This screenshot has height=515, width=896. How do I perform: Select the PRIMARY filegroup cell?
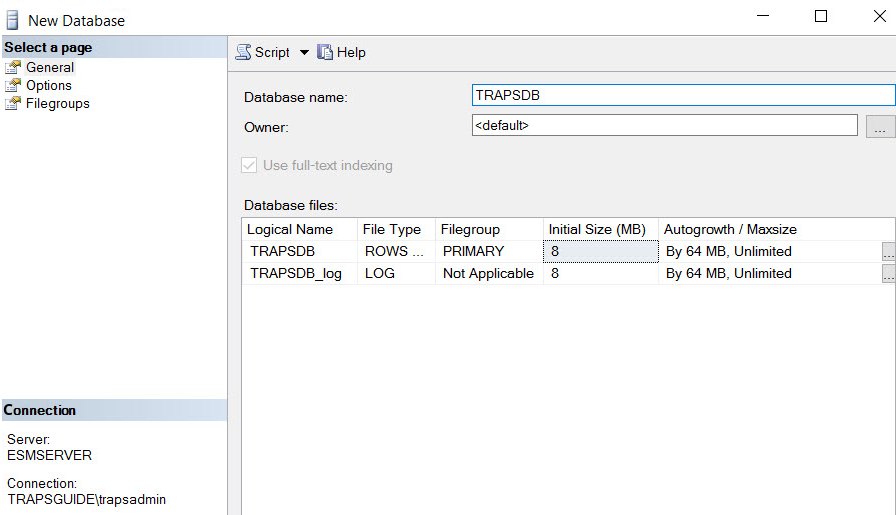488,252
